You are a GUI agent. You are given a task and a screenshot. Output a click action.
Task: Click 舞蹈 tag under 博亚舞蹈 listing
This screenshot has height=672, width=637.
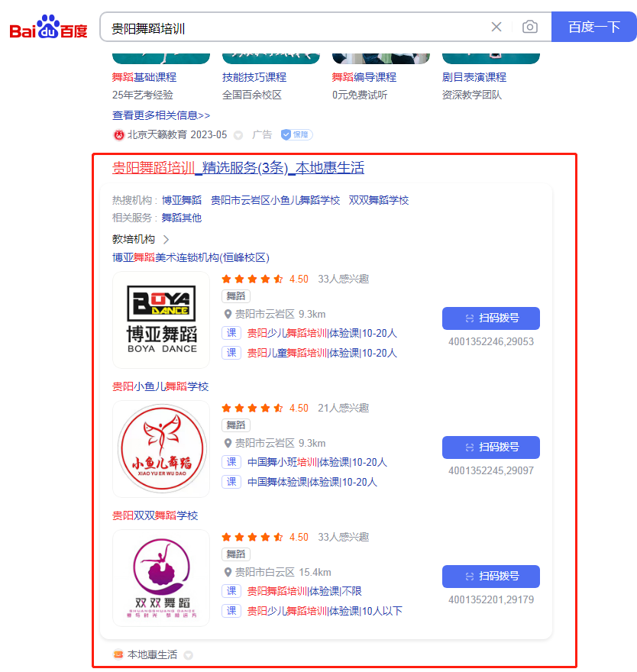click(236, 296)
